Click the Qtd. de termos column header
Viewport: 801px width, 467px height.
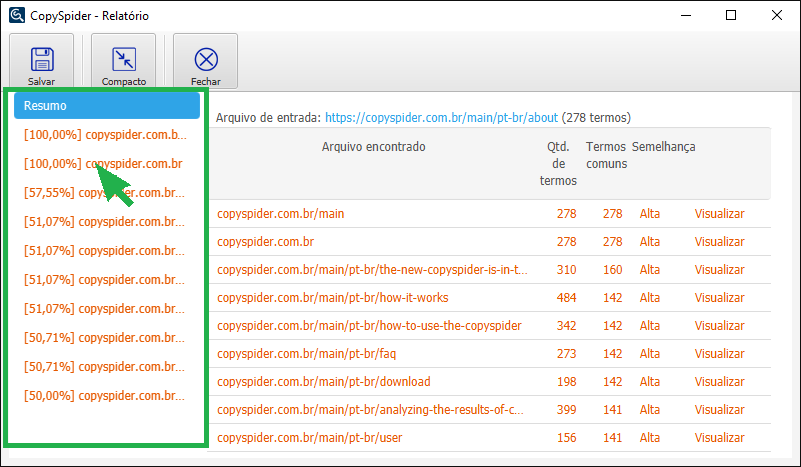click(x=558, y=164)
